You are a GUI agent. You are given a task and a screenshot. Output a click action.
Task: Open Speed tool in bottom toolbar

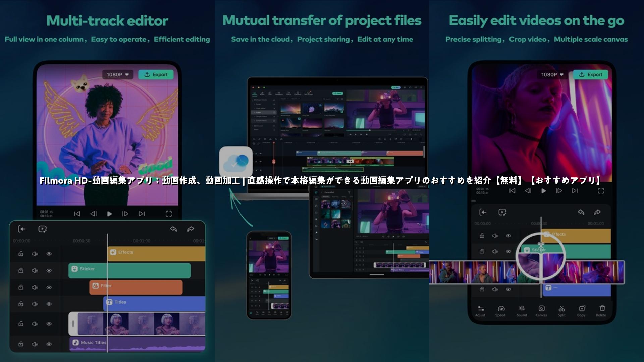(x=500, y=311)
